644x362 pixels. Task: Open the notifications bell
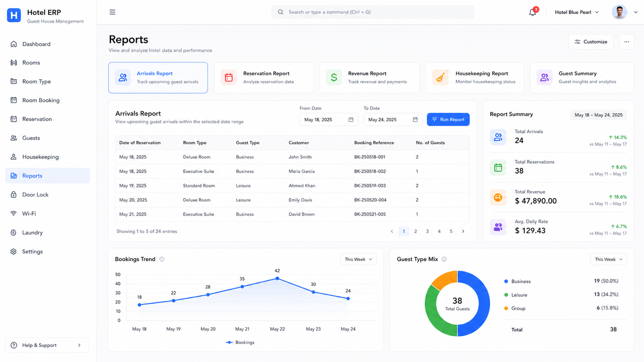click(x=533, y=12)
